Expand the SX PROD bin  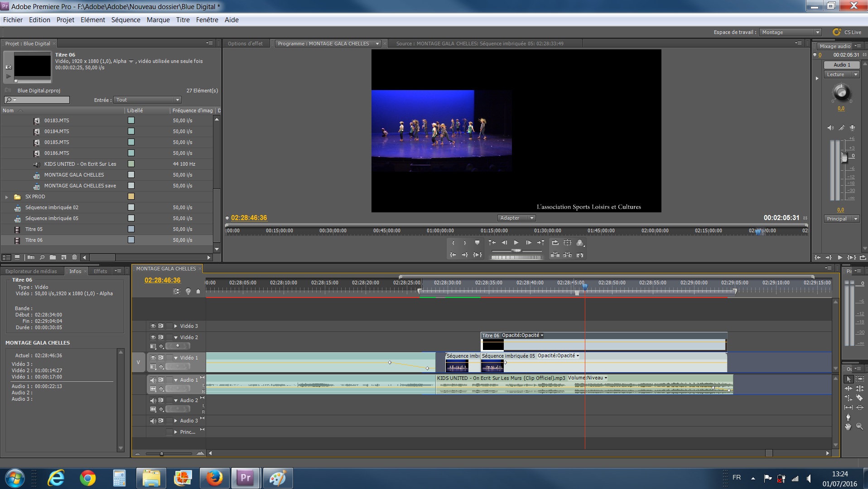coord(7,197)
